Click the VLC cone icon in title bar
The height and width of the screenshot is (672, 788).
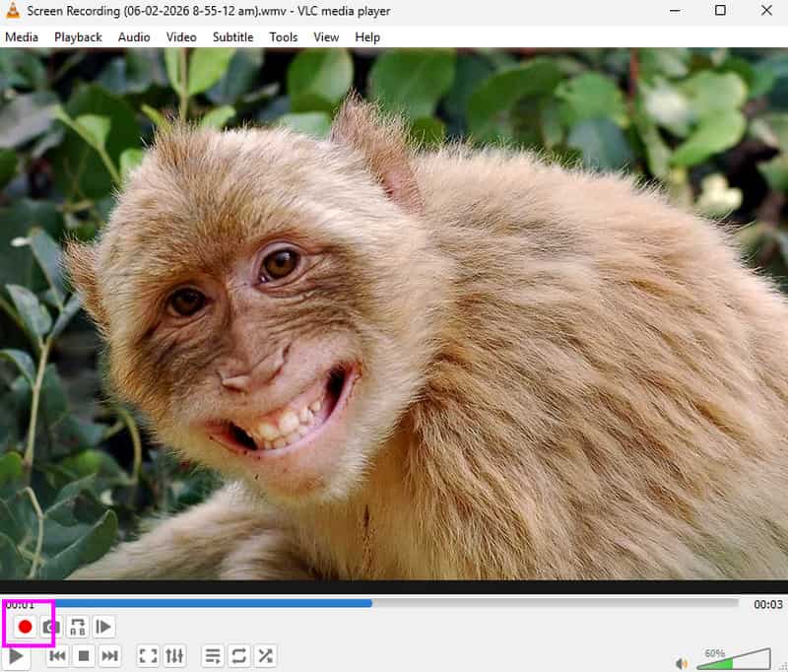tap(13, 11)
